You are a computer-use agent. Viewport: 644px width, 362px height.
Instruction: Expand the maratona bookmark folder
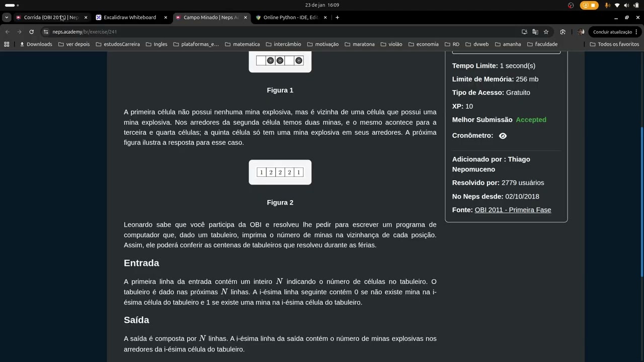tap(359, 44)
